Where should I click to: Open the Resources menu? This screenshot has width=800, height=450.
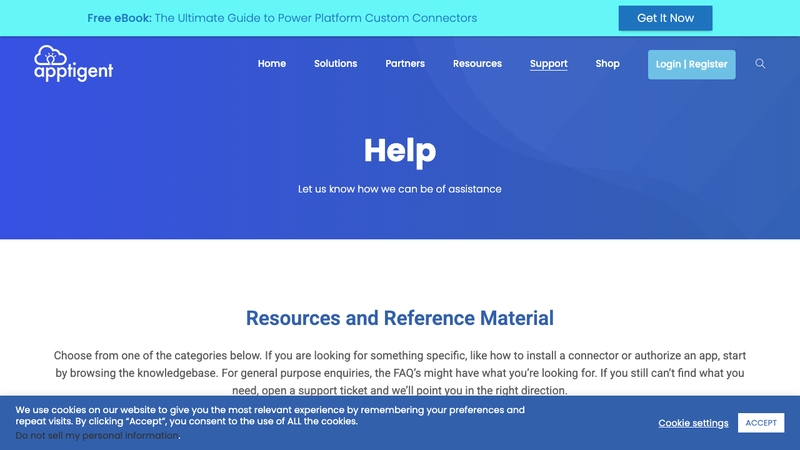477,64
